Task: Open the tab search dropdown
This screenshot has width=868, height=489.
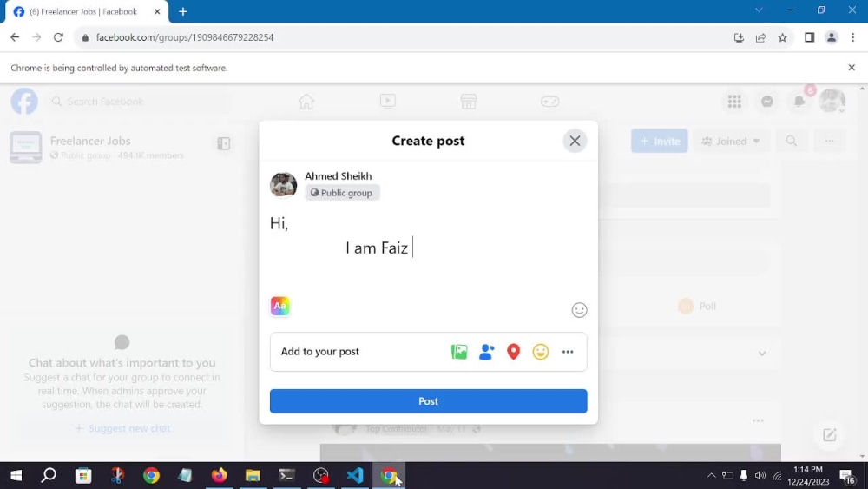Action: click(x=759, y=10)
